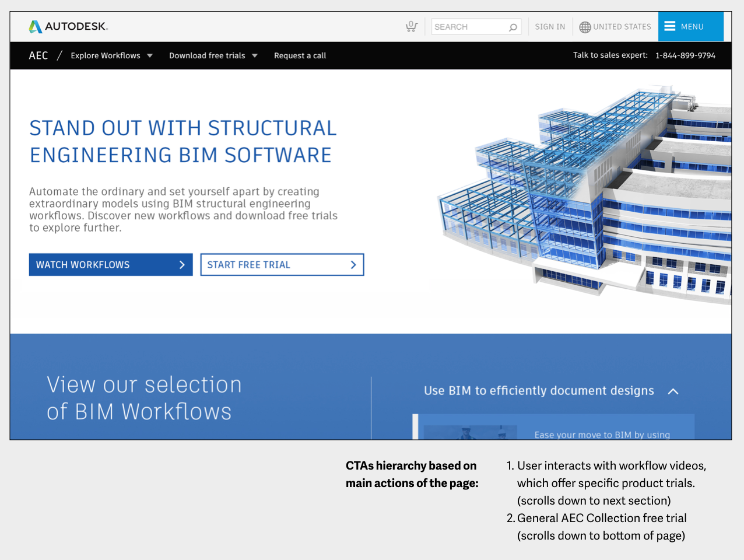Image resolution: width=744 pixels, height=560 pixels.
Task: Click the Autodesk logo
Action: pos(68,26)
